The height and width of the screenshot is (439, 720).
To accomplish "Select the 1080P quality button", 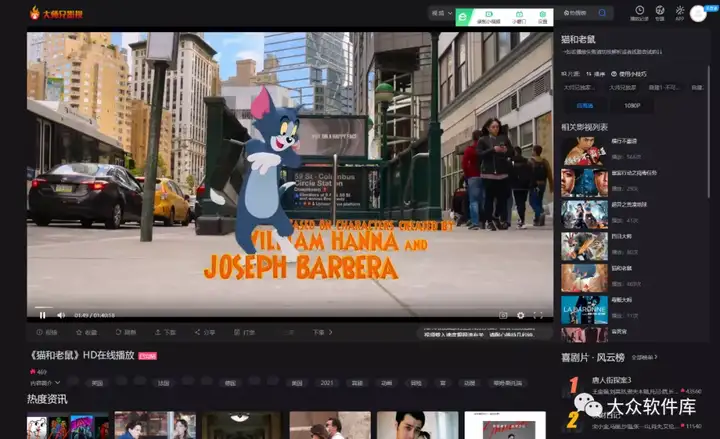I will click(632, 106).
